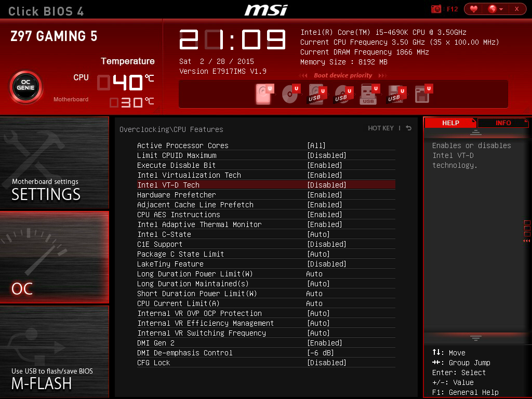Open Internal VR Switching Frequency [Auto] options

[318, 333]
